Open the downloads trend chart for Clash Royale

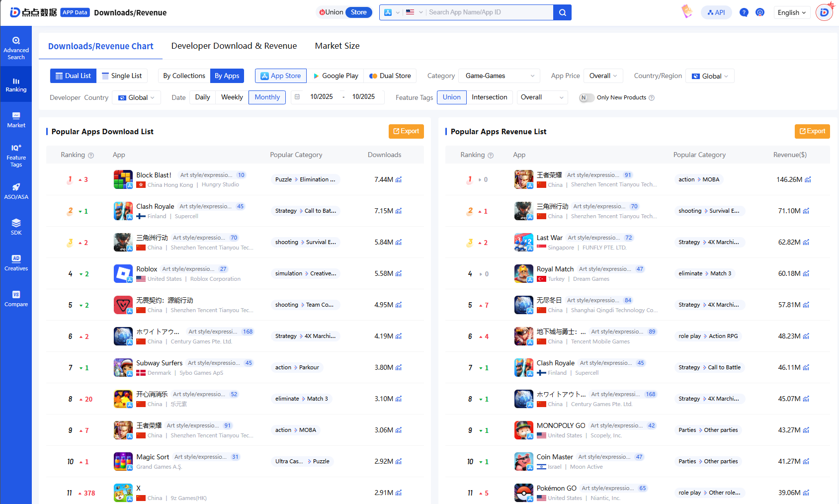[399, 211]
